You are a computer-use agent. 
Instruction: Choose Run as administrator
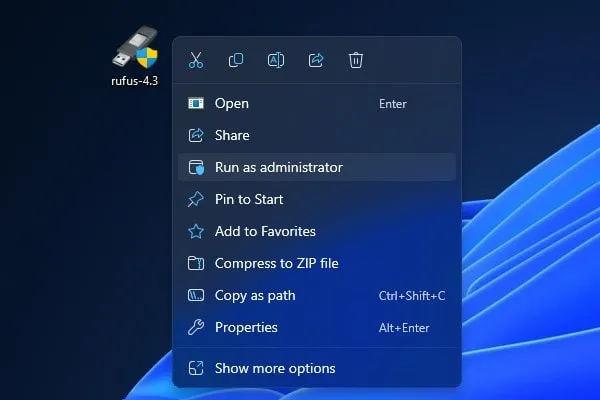278,167
